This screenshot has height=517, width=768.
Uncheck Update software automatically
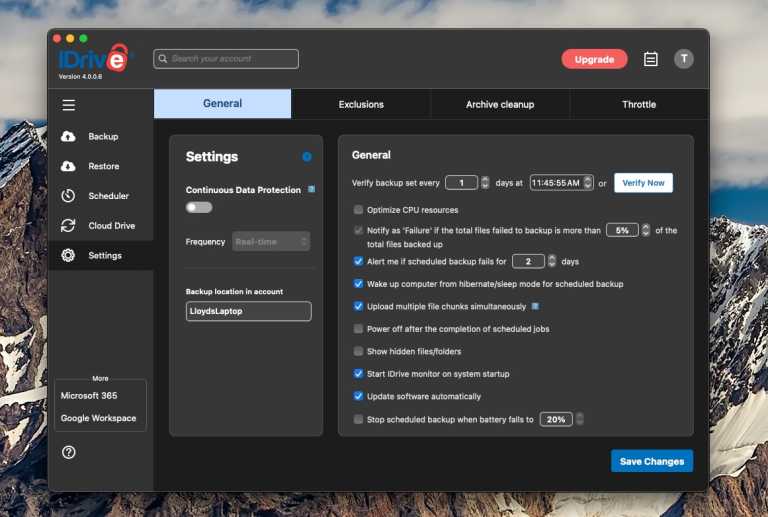(x=359, y=397)
